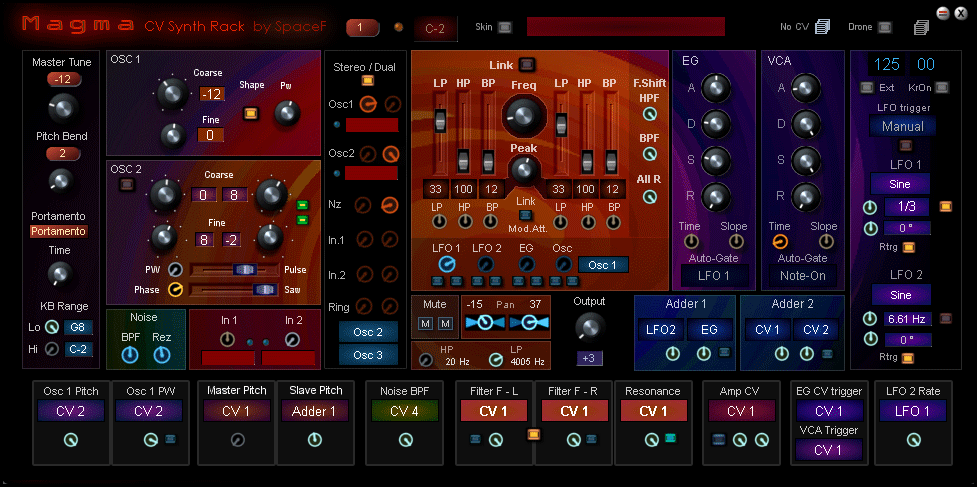Open the VCA Auto-Gate Note-On selector
The image size is (977, 487).
coord(803,274)
